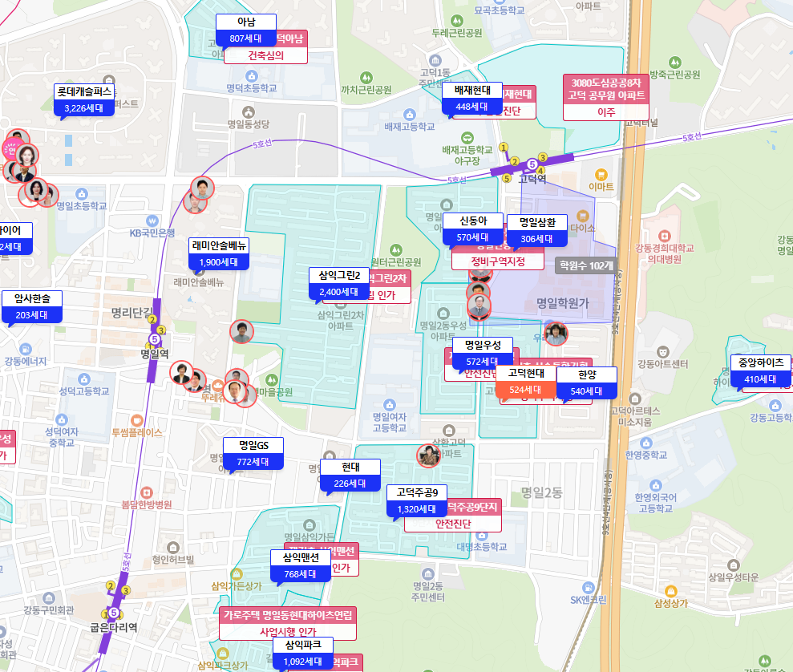The image size is (793, 672).
Task: Click the 이마트 store icon near 고덕역
Action: coord(601,174)
